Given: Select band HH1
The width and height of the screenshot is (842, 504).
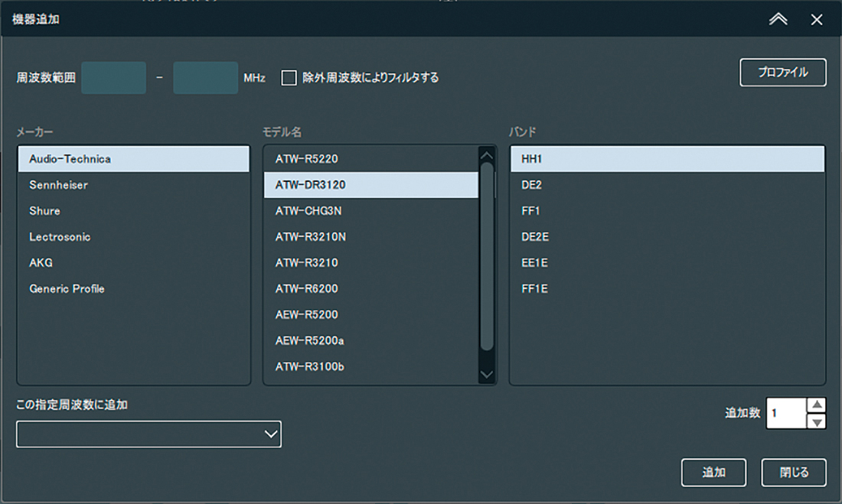Looking at the screenshot, I should tap(667, 159).
